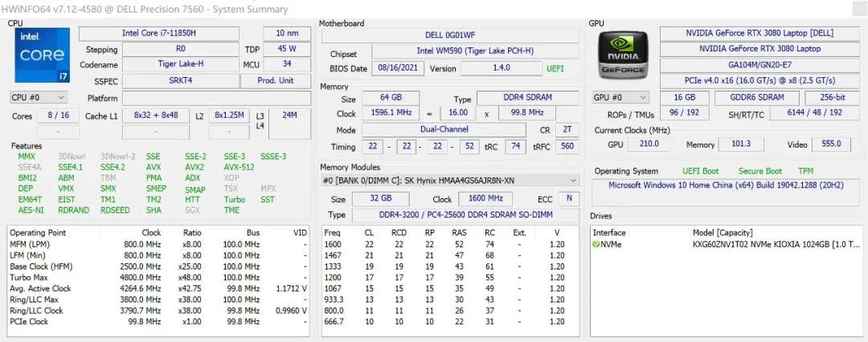
Task: Click the L2 8x1.25M cache field
Action: (x=229, y=116)
